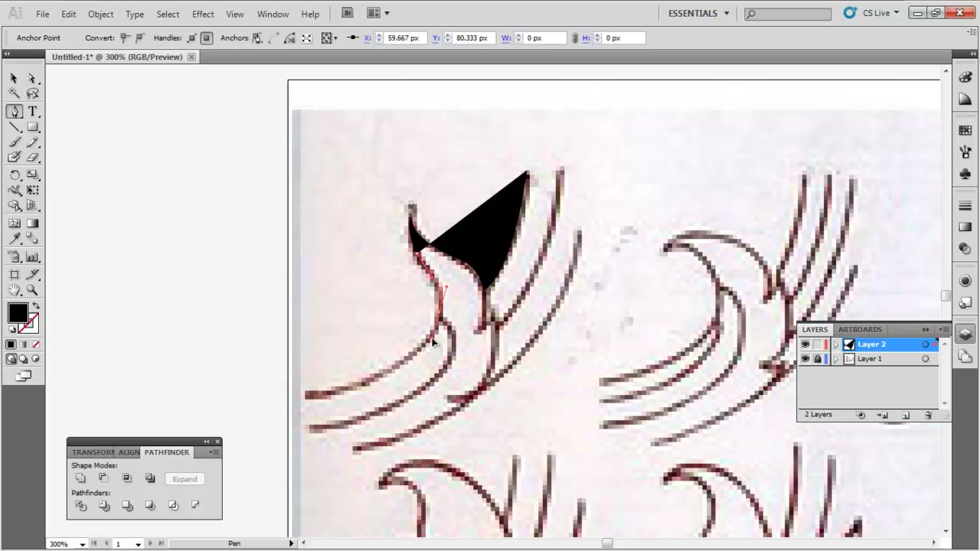Image resolution: width=980 pixels, height=551 pixels.
Task: Open Adobe Bridge from the application bar
Action: tap(348, 13)
